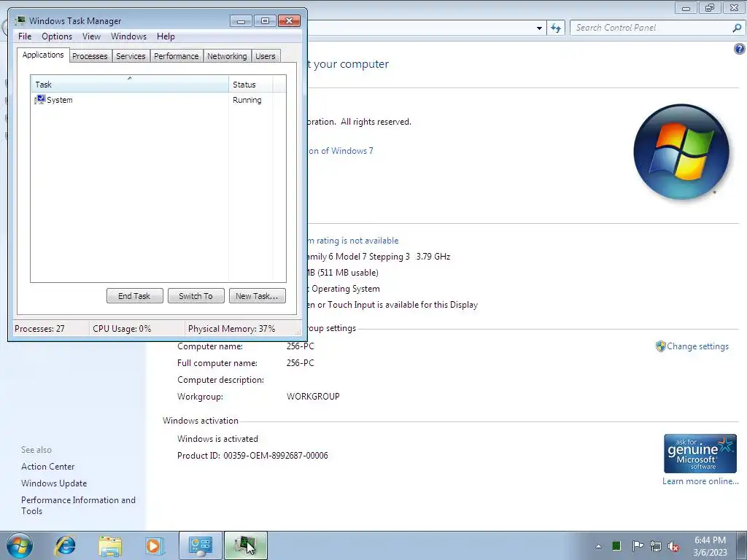
Task: Click the refresh button in the address bar
Action: [x=555, y=28]
